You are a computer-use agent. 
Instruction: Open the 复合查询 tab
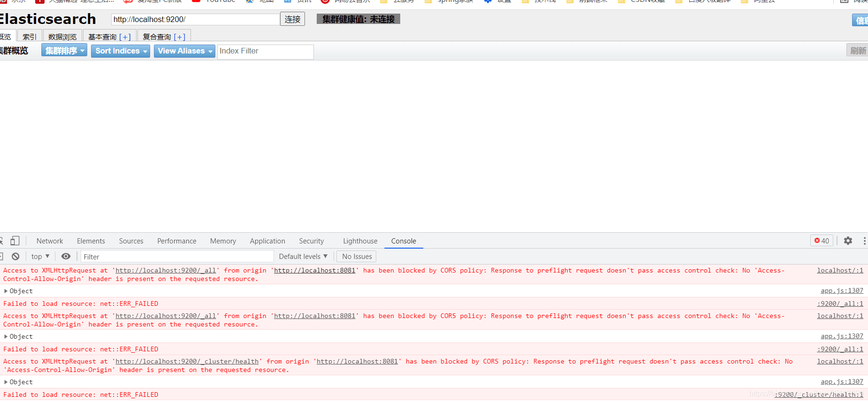point(157,37)
